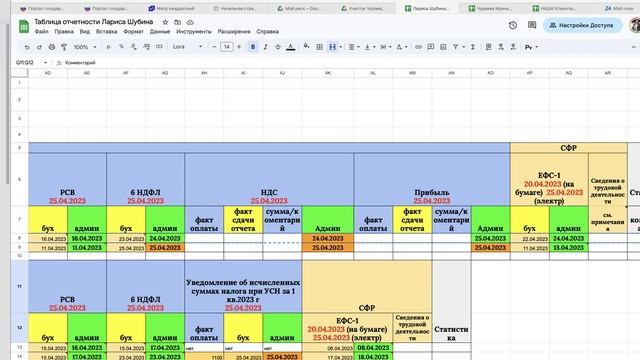This screenshot has width=640, height=360.
Task: Click the Прибыль header cell
Action: 432,180
